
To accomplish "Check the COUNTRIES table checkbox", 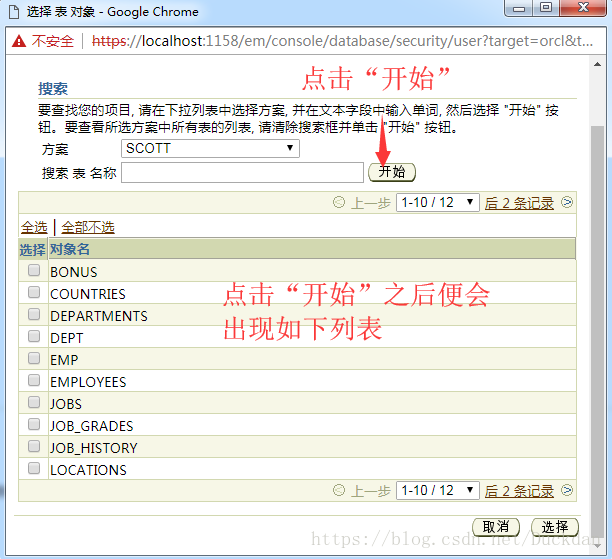I will (34, 292).
